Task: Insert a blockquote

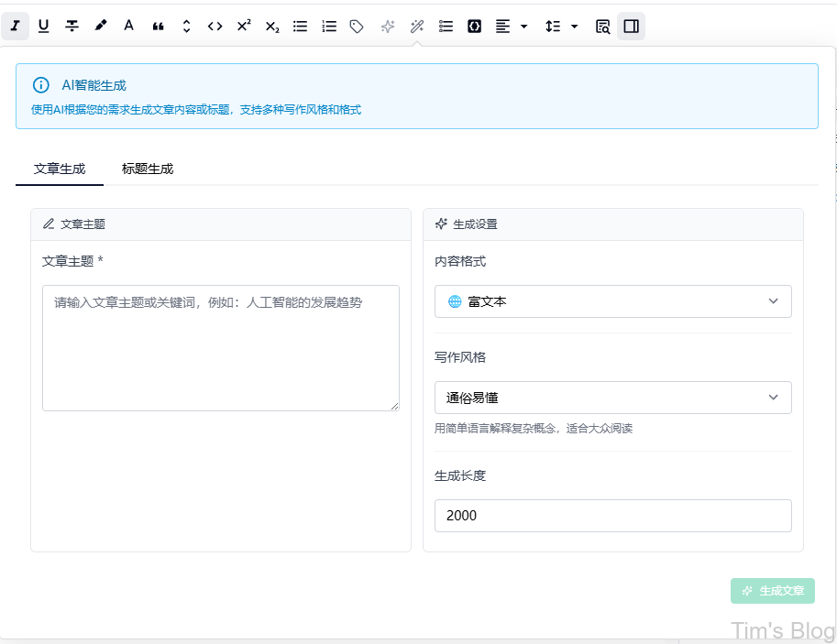Action: tap(157, 26)
